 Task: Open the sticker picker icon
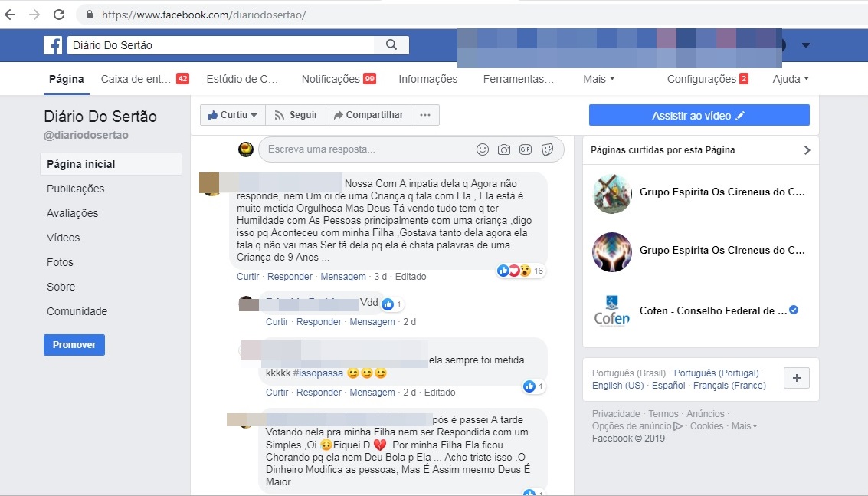tap(548, 149)
